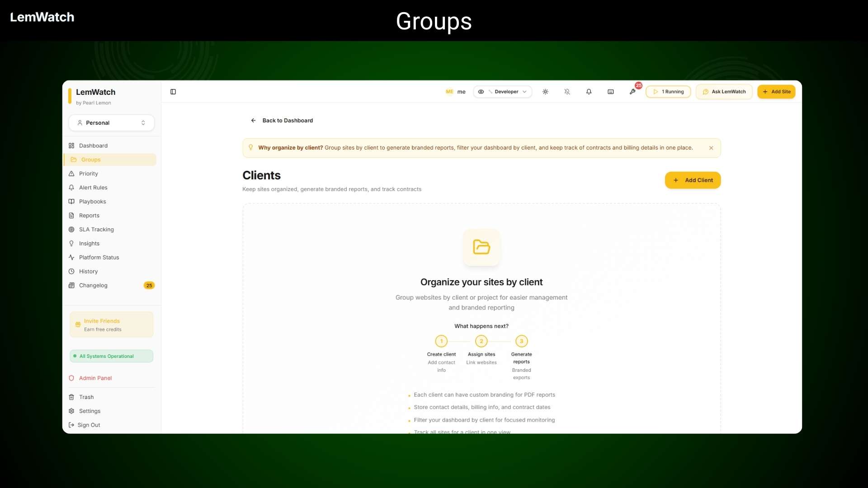The height and width of the screenshot is (488, 868).
Task: Open the notifications bell
Action: point(589,92)
